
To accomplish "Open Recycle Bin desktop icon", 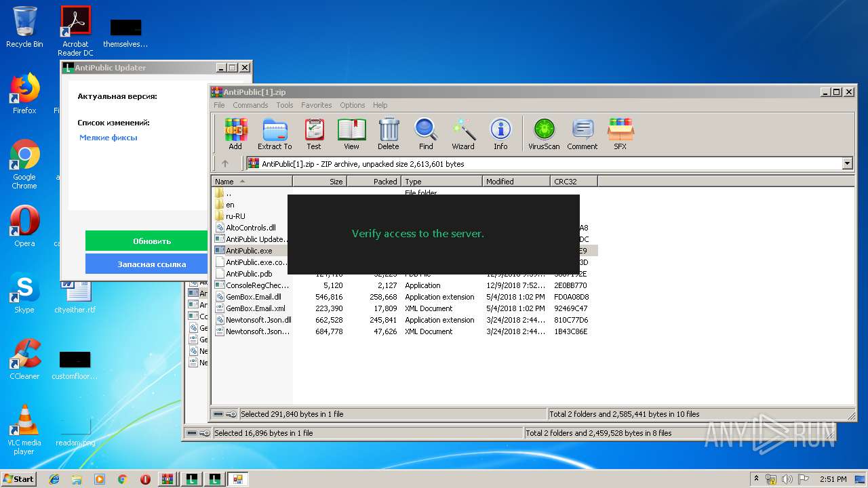I will pyautogui.click(x=24, y=27).
